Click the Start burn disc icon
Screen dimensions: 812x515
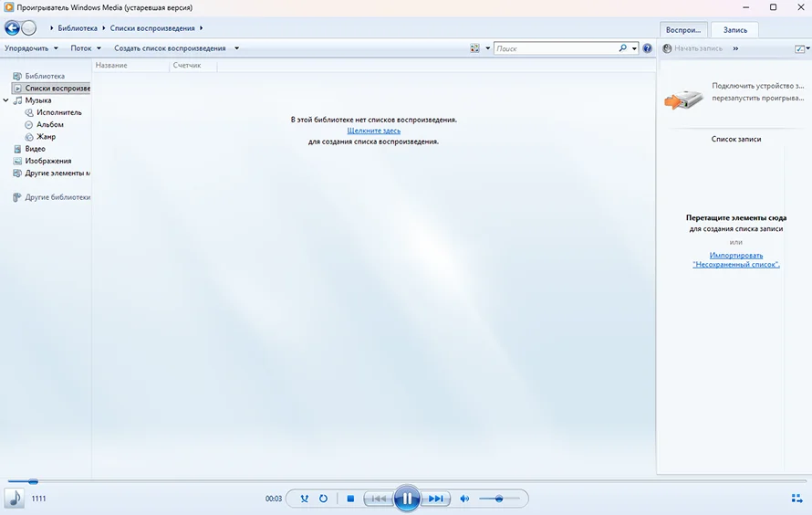[667, 48]
